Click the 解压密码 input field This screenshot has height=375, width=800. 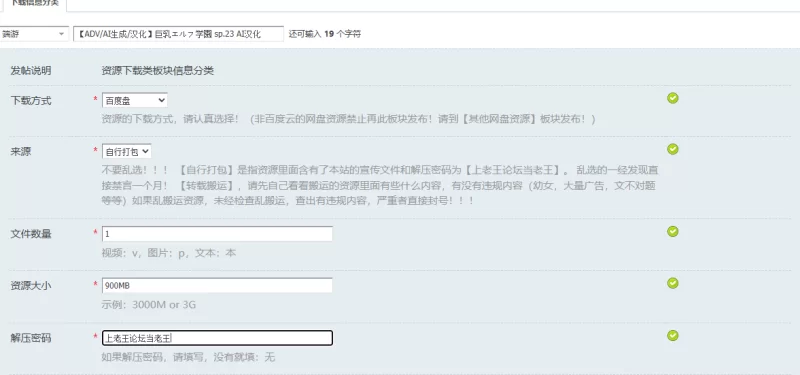tap(217, 338)
